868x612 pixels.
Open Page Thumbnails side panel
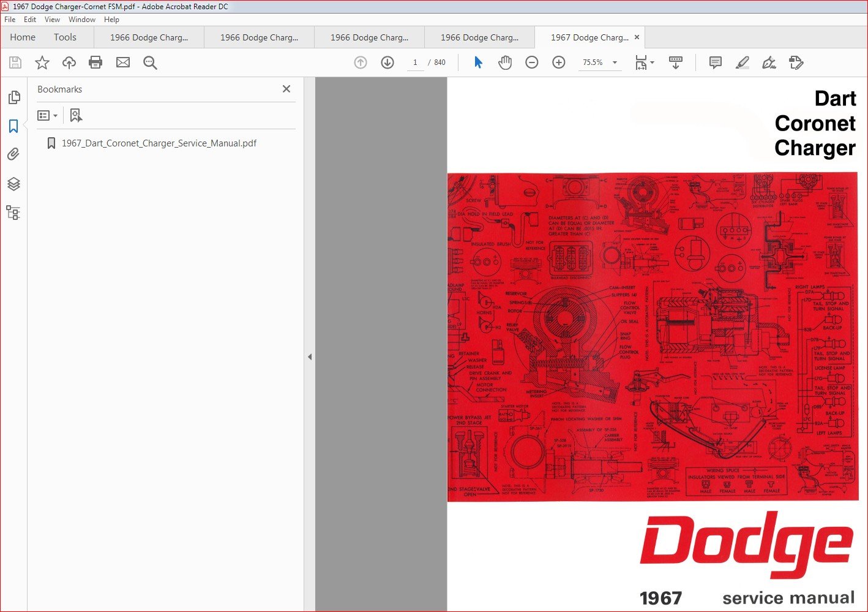pos(13,97)
